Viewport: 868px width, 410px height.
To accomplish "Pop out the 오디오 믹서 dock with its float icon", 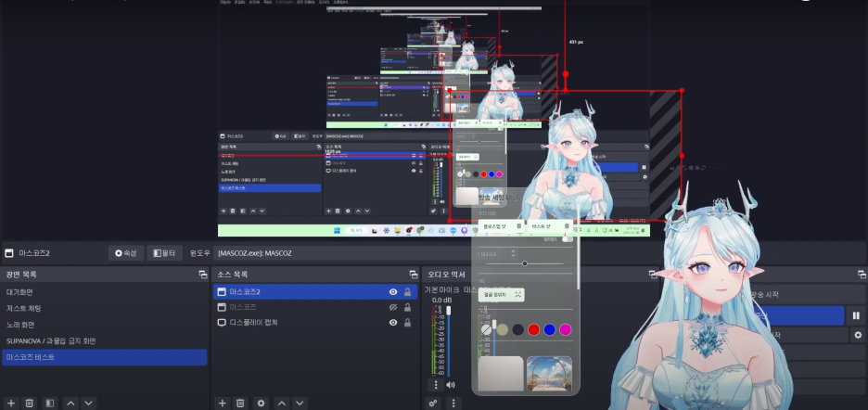I will click(x=653, y=275).
